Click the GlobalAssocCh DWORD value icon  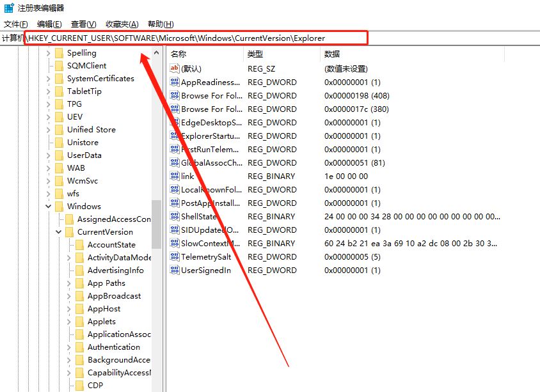click(x=175, y=162)
